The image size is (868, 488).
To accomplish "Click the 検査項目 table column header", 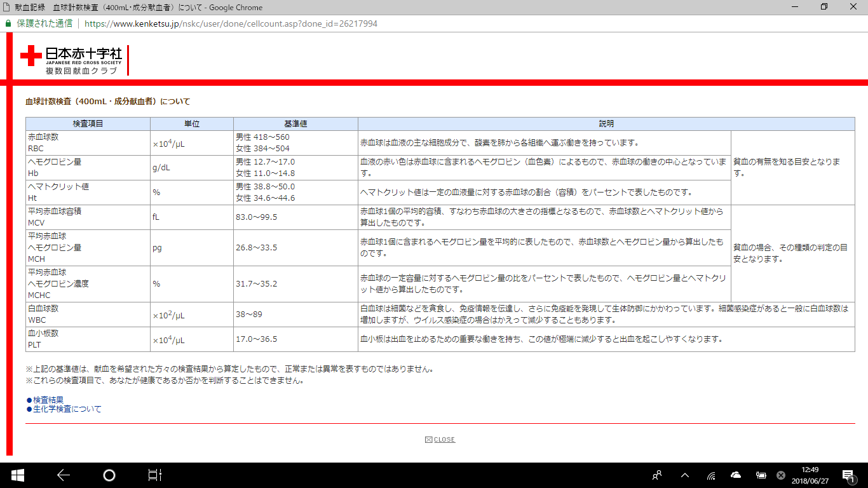I will pyautogui.click(x=88, y=124).
